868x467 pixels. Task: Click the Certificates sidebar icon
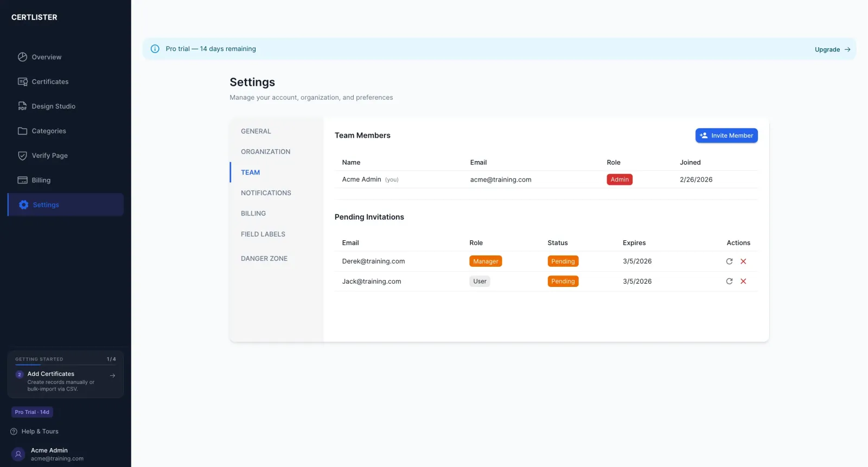[x=22, y=82]
